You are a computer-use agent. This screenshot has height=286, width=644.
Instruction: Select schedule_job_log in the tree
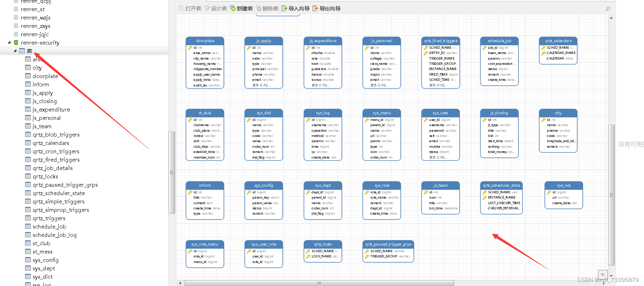coord(55,235)
